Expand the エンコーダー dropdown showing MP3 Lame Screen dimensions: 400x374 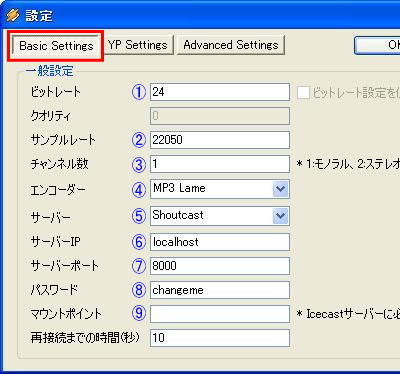280,189
